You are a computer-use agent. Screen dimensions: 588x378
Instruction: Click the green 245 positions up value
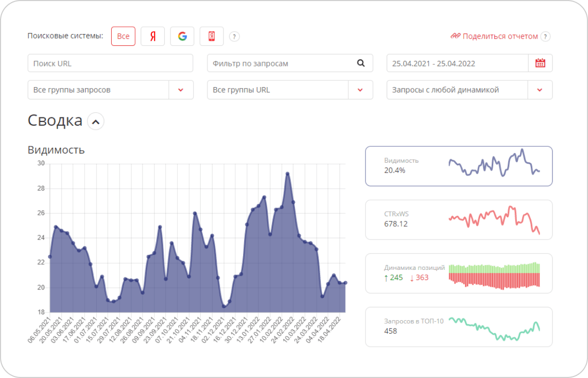(x=394, y=278)
